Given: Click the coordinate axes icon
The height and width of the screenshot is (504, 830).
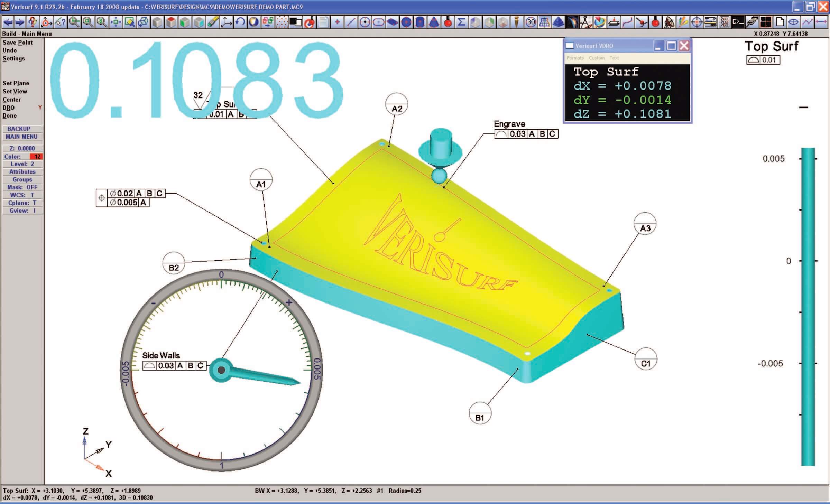Looking at the screenshot, I should [x=226, y=22].
